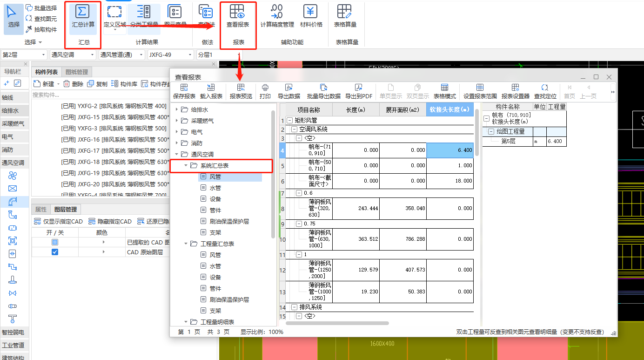Expand the 给排水 folder in report tree
Image resolution: width=644 pixels, height=360 pixels.
[177, 110]
